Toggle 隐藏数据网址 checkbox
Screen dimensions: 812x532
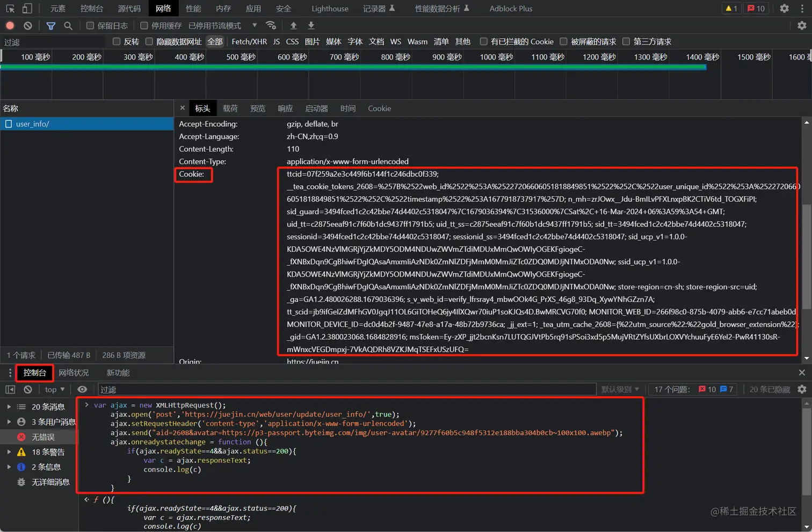[x=149, y=42]
